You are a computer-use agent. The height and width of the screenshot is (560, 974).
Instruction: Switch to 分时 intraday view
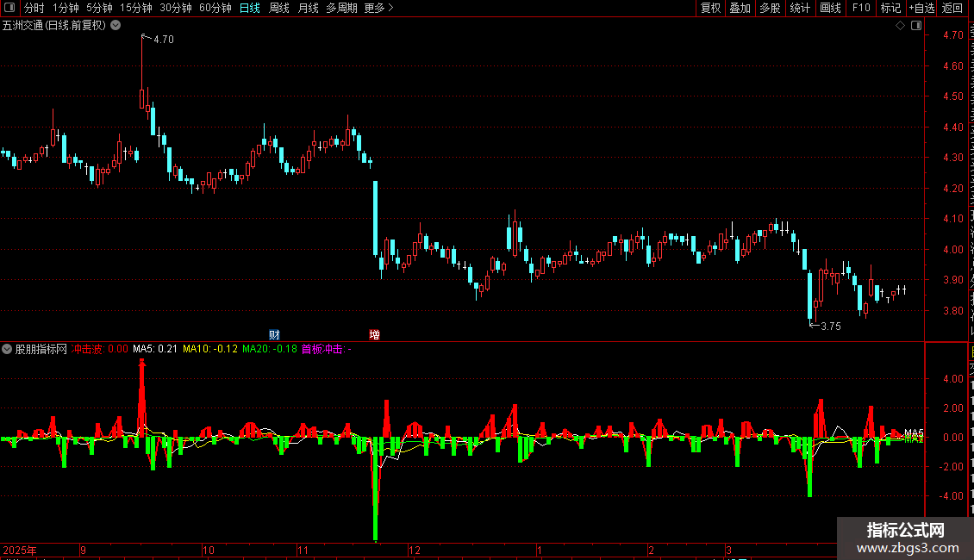(x=34, y=8)
